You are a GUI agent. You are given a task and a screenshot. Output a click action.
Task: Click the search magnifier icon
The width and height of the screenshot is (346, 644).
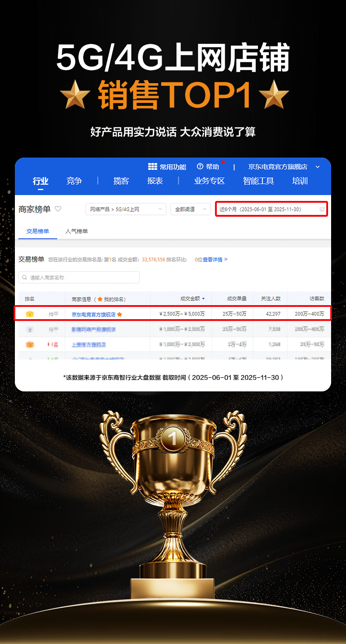pyautogui.click(x=25, y=278)
